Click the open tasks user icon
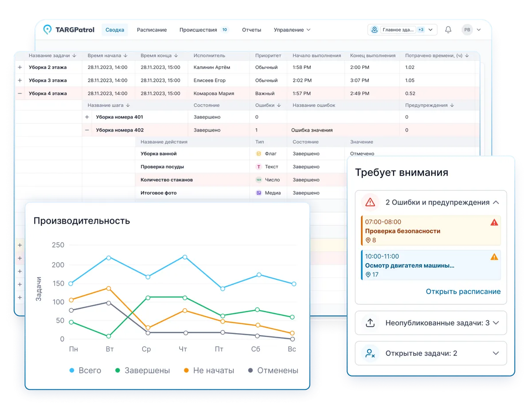Image resolution: width=532 pixels, height=411 pixels. pos(370,353)
